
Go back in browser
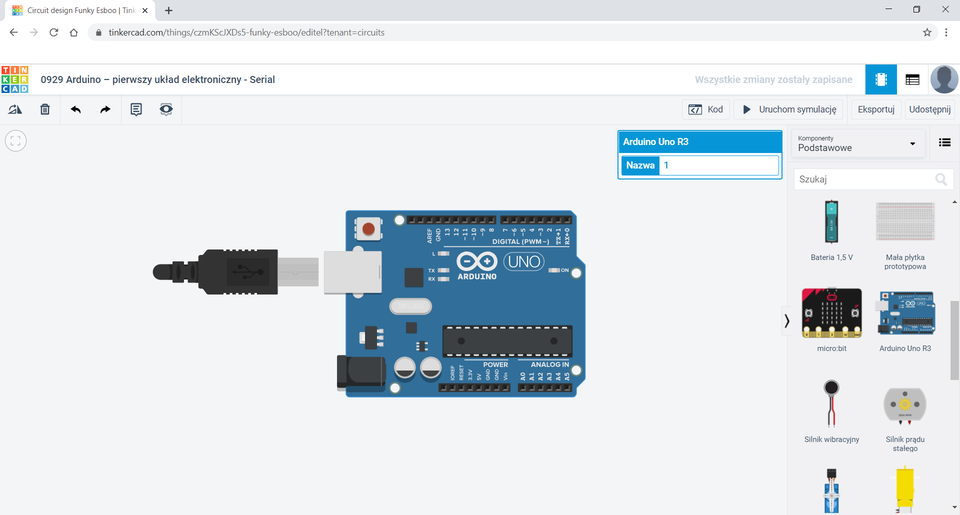(x=13, y=32)
